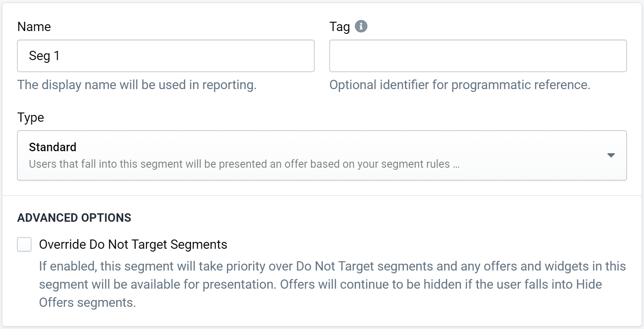
Task: Click the 'Standard' option title text
Action: point(52,147)
